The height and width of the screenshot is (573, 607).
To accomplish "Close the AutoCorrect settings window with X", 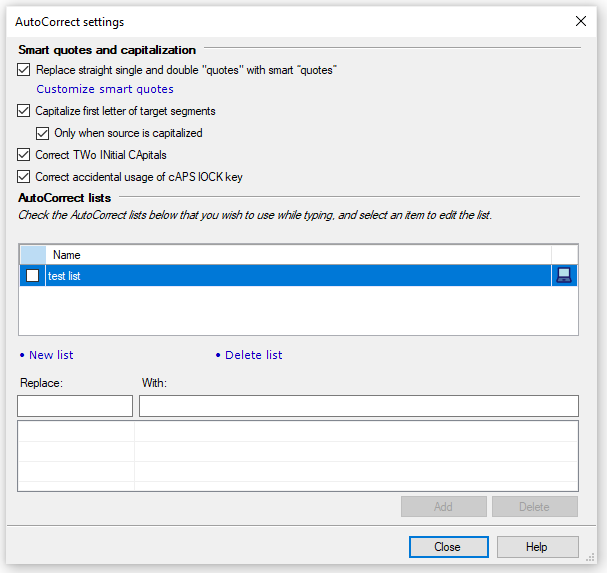I will point(581,21).
